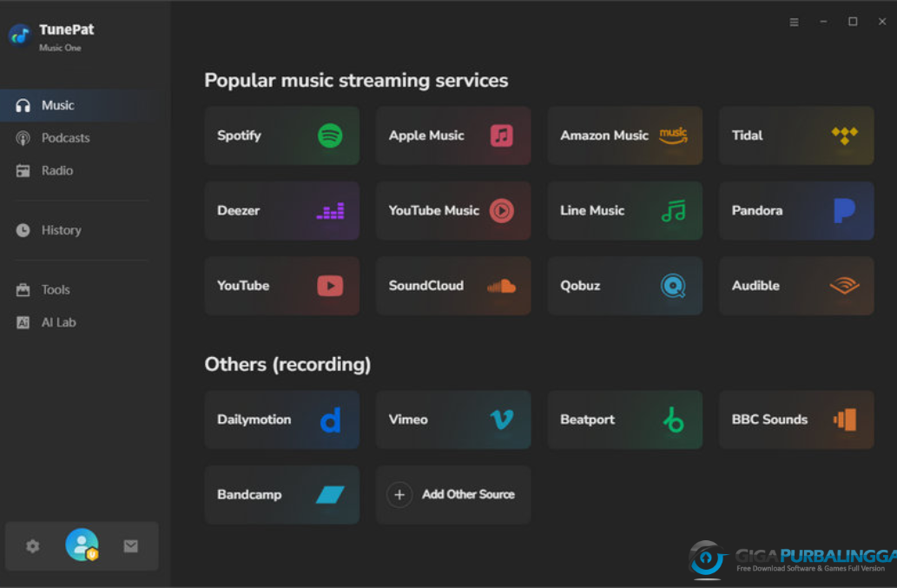Minimize the TunePat window
Image resolution: width=897 pixels, height=588 pixels.
[823, 22]
